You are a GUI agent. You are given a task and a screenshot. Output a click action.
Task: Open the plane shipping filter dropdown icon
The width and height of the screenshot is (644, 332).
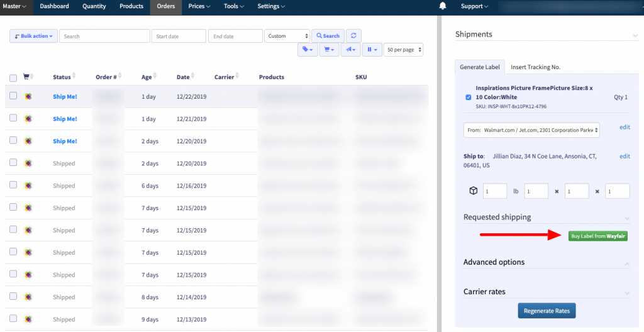[350, 49]
